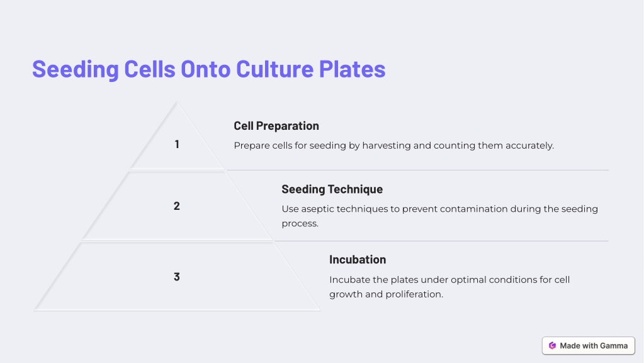This screenshot has height=363, width=644.
Task: Click the divider line below Seeding Technique
Action: (x=441, y=241)
